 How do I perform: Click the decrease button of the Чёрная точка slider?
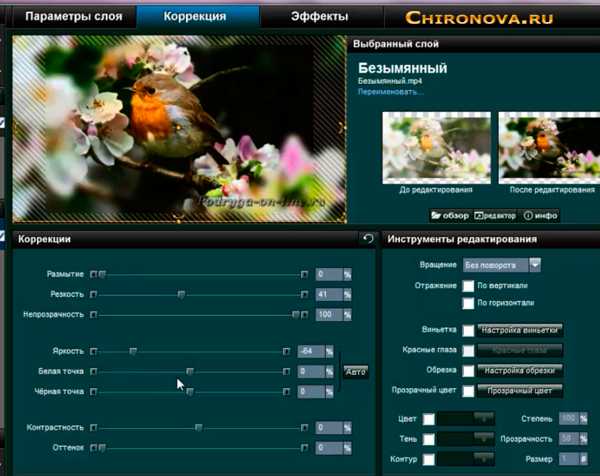coord(93,392)
